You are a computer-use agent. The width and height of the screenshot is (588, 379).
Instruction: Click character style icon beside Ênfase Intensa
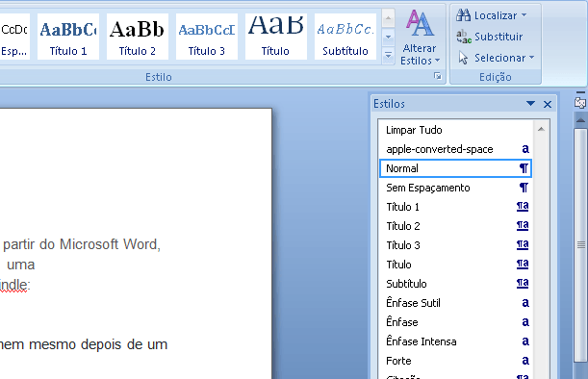click(x=525, y=341)
